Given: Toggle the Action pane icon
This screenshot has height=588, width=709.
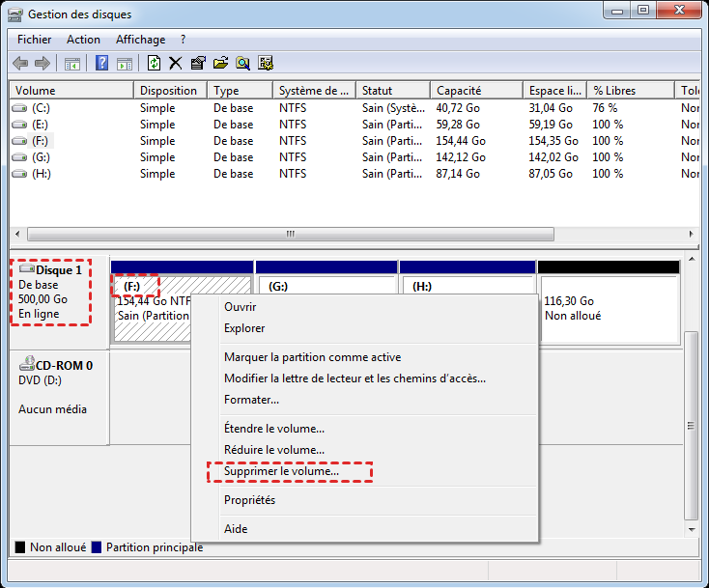Looking at the screenshot, I should coord(125,64).
